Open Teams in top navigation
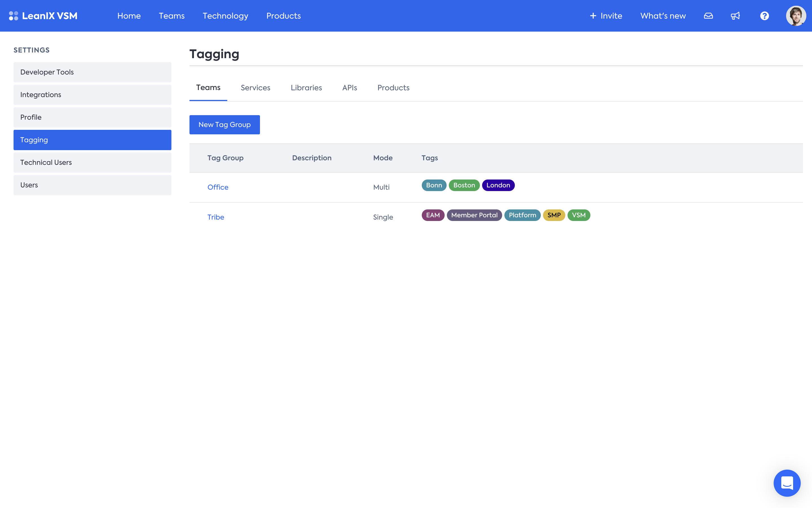The image size is (812, 508). point(172,16)
